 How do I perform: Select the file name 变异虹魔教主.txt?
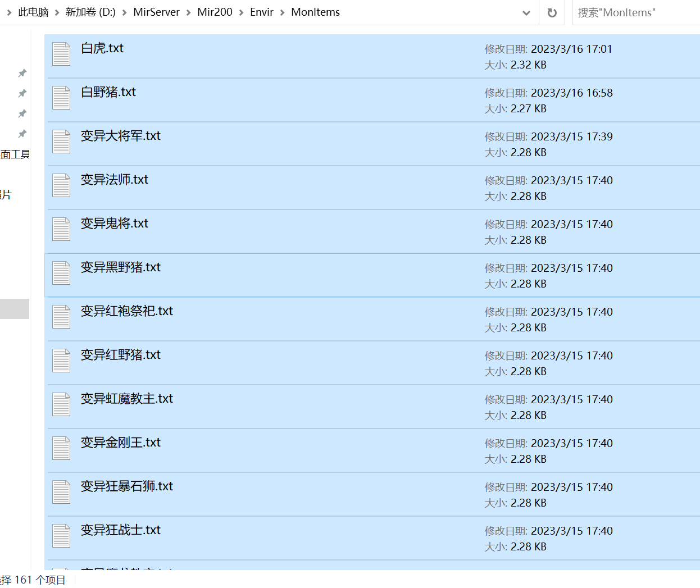[x=127, y=399]
